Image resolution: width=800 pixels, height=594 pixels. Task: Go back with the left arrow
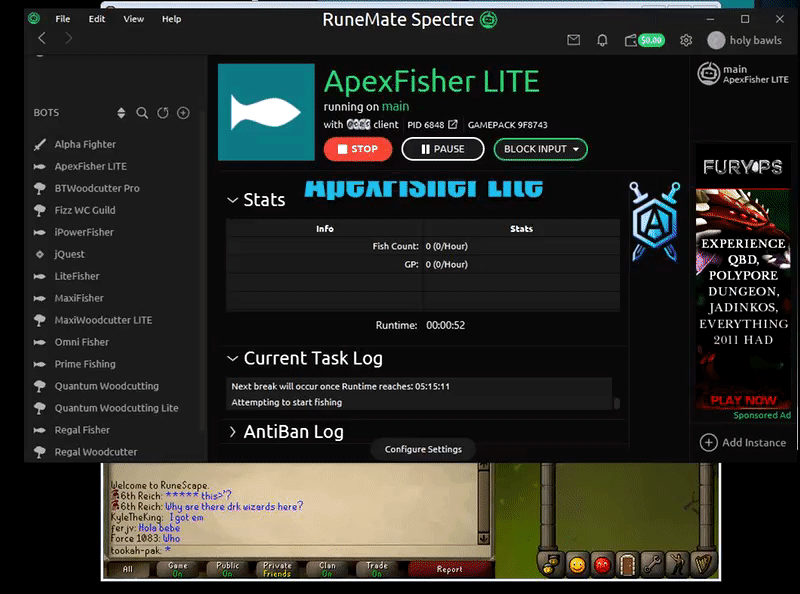42,38
